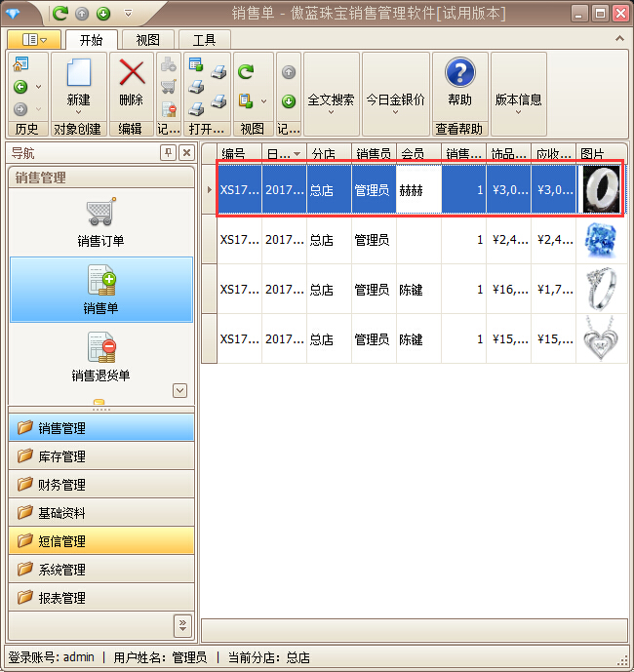634x672 pixels.
Task: Open the 库存管理 navigation group
Action: tap(101, 456)
